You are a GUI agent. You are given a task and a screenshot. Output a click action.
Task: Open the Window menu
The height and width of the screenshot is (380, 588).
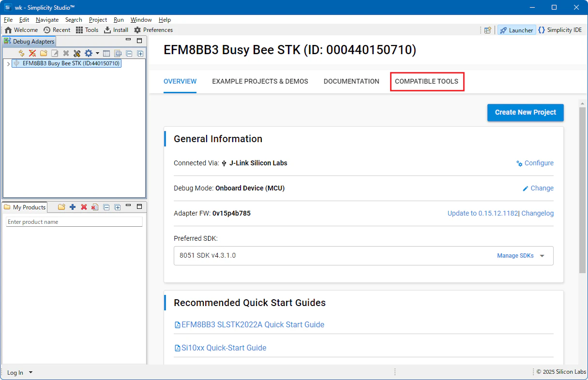[141, 20]
